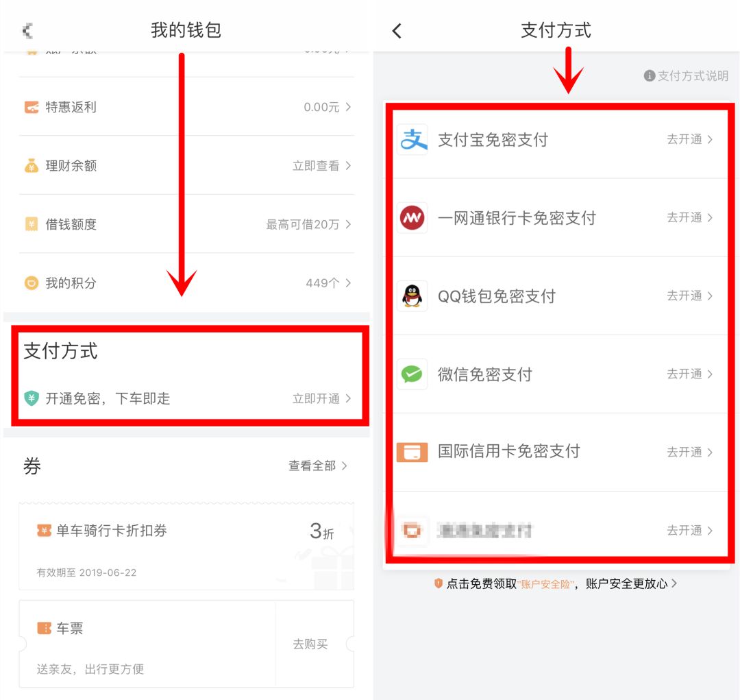This screenshot has width=740, height=700.
Task: Expand chevron next to 立即开通
Action: (x=348, y=398)
